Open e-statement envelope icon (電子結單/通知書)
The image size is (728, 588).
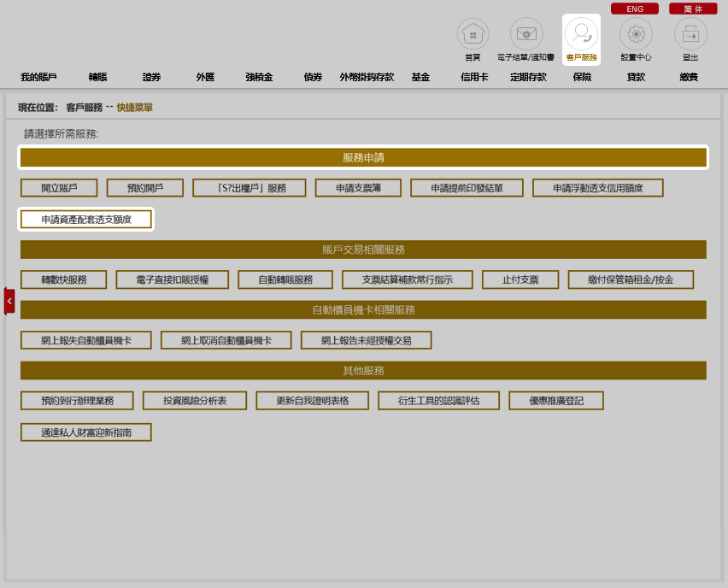(526, 34)
